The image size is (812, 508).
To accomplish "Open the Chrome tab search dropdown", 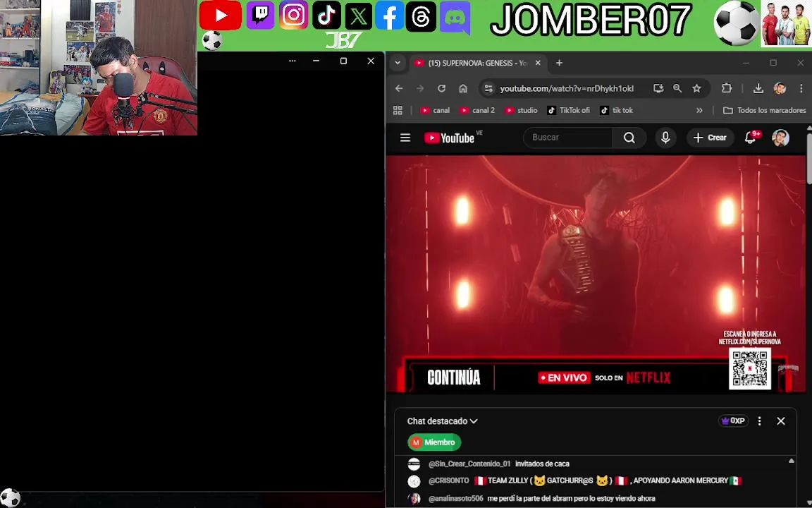I will coord(398,63).
